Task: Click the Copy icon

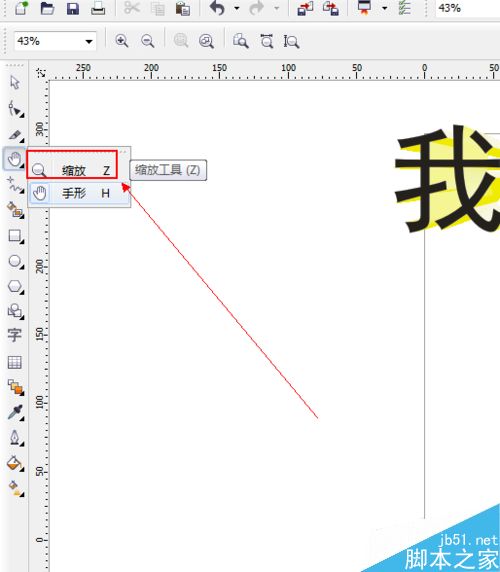Action: click(158, 8)
